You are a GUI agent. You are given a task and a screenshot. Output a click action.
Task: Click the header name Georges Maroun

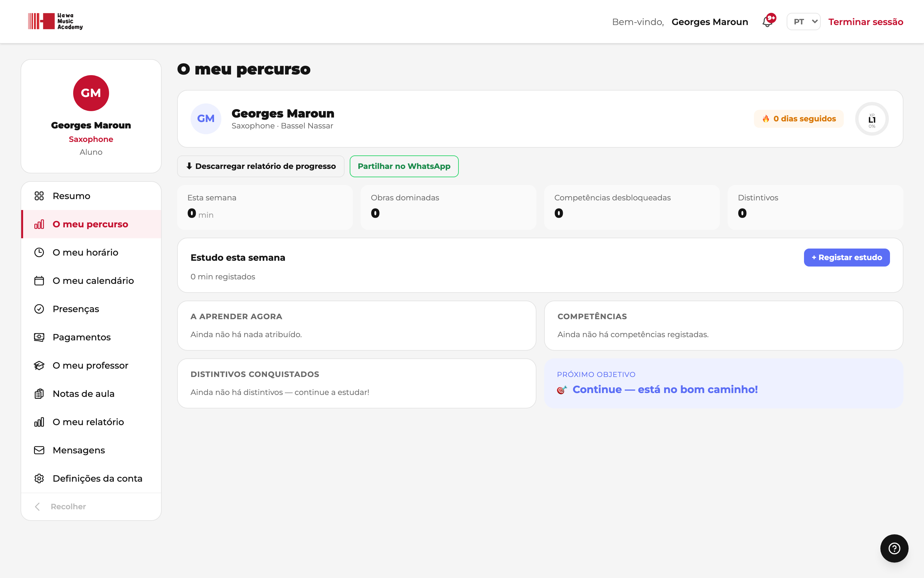point(710,22)
